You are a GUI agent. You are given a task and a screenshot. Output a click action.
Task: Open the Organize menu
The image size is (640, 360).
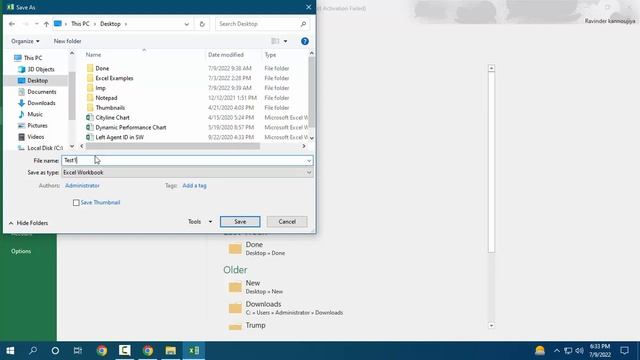coord(25,41)
